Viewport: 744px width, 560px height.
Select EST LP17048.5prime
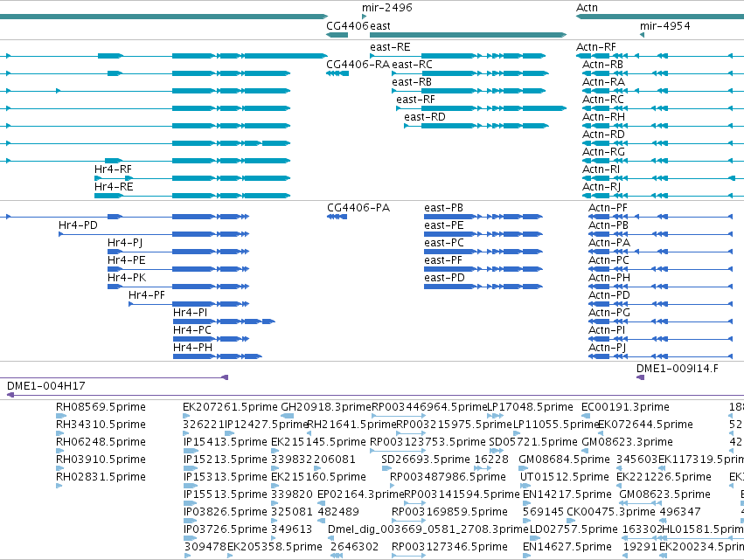(531, 407)
